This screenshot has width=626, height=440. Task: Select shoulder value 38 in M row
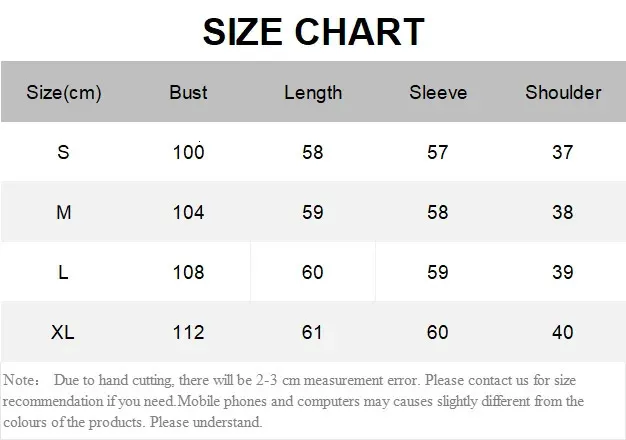[563, 212]
